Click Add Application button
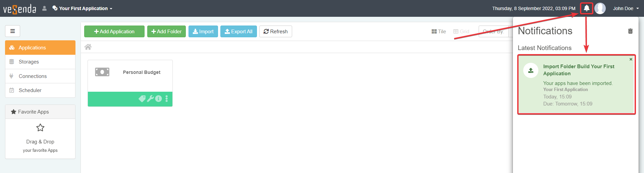 (x=114, y=32)
